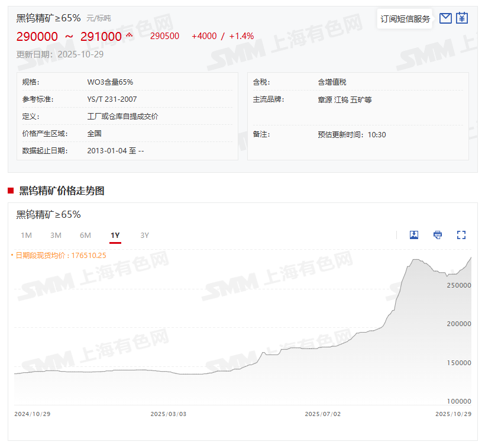Click the 订阅短信服务 tooltip
The height and width of the screenshot is (448, 485).
click(x=405, y=19)
